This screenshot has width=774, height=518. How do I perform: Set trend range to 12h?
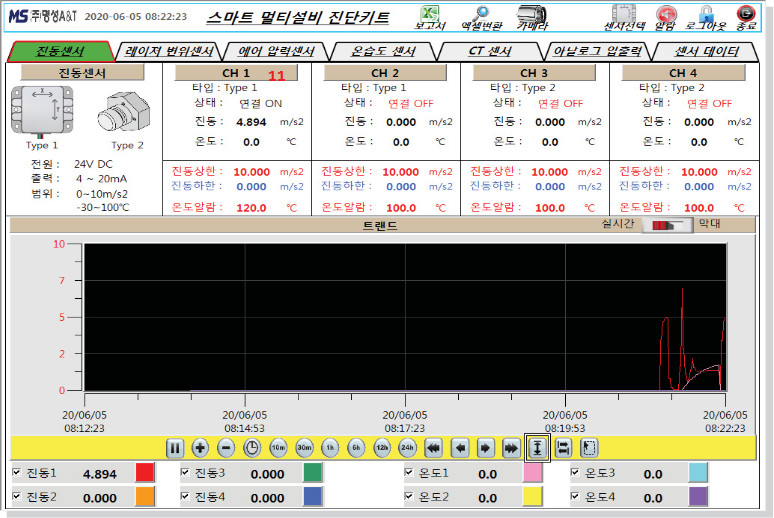(x=382, y=448)
